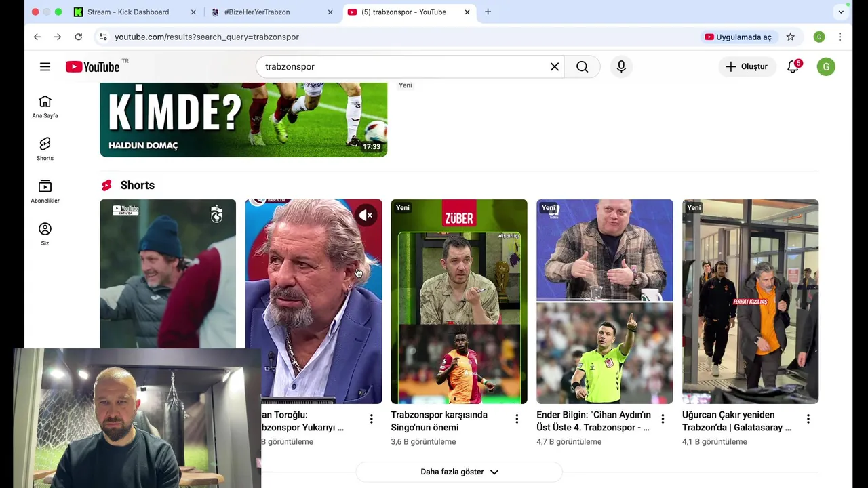This screenshot has width=868, height=488.
Task: Click the Oluştur create button
Action: pos(747,66)
